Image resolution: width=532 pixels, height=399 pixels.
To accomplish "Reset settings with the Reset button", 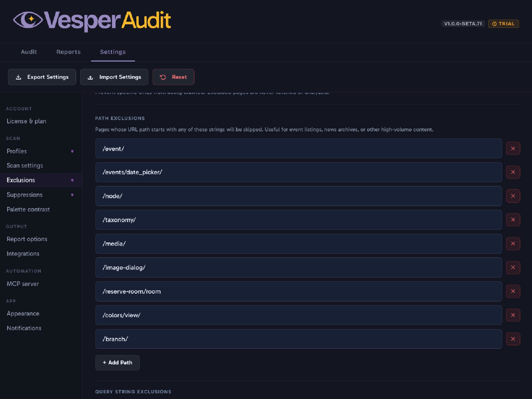I will [x=173, y=77].
